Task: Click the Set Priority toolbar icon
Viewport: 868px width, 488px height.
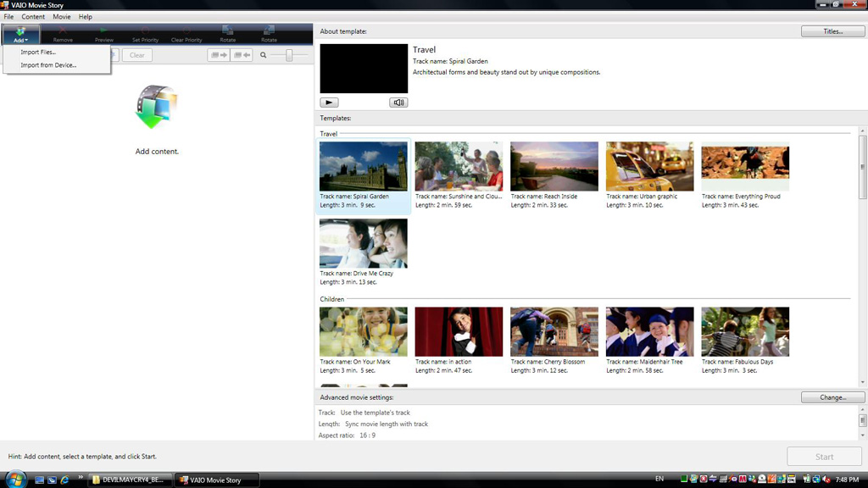Action: pyautogui.click(x=145, y=34)
